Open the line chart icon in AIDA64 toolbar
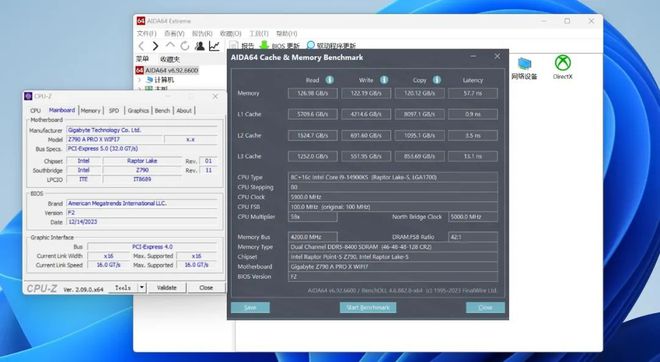Viewport: 660px width, 362px height. (x=214, y=46)
